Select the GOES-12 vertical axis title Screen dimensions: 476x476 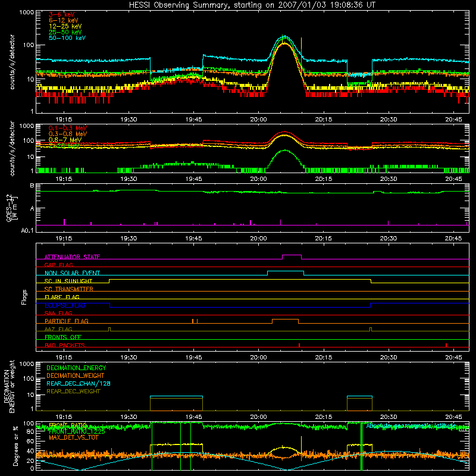(x=11, y=208)
